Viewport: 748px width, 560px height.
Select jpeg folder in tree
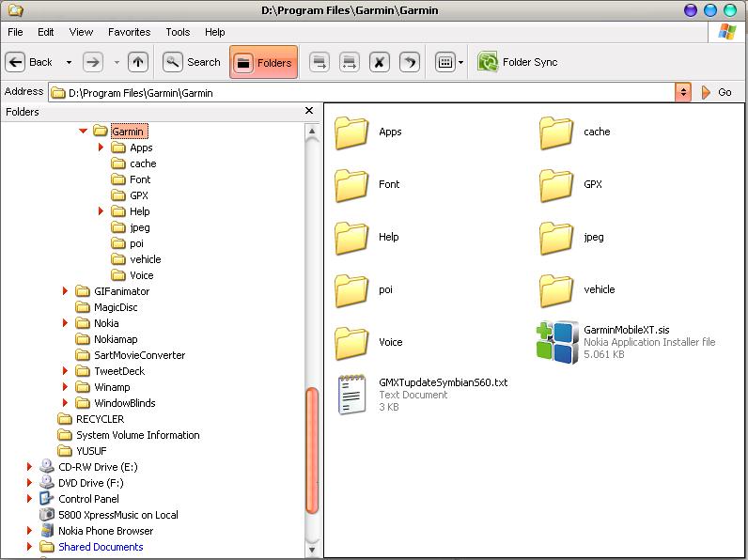click(x=131, y=227)
